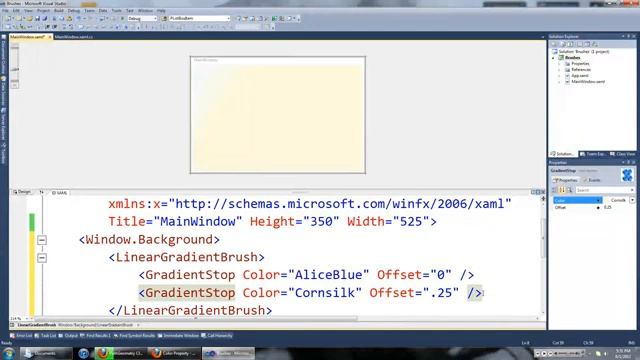The image size is (640, 360).
Task: Switch to the Solution Explorer panel tab
Action: click(562, 154)
